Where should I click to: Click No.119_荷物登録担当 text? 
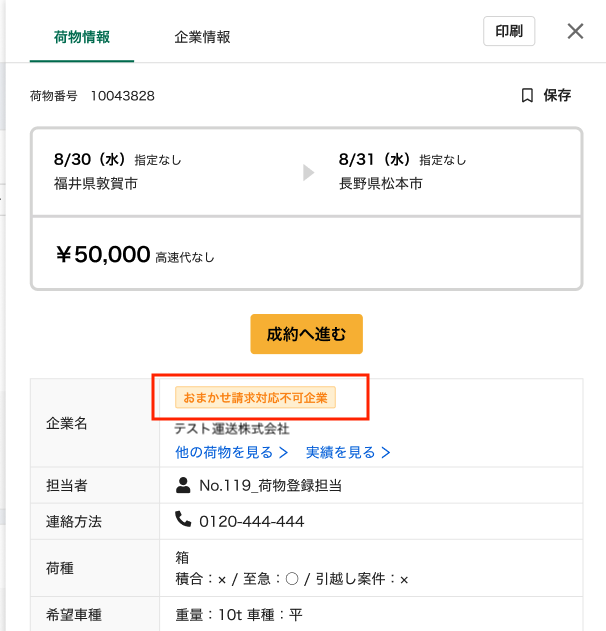270,485
